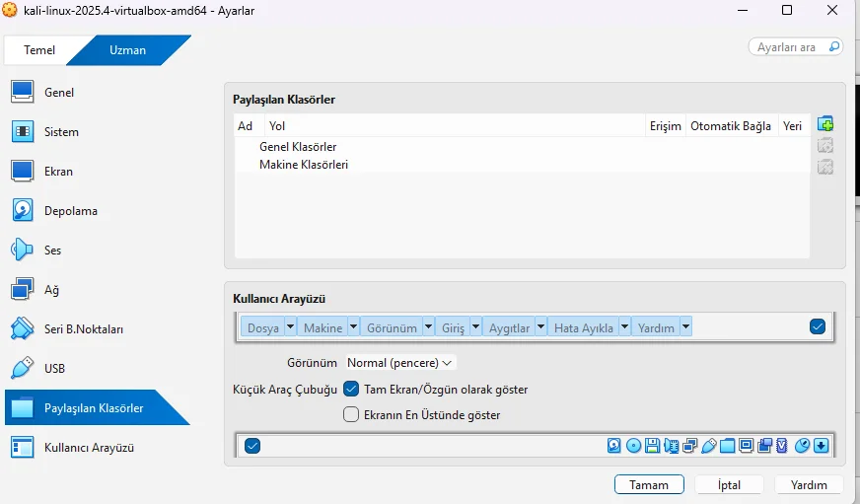This screenshot has height=504, width=860.
Task: Click the Otomatik Bağla column header
Action: tap(732, 125)
